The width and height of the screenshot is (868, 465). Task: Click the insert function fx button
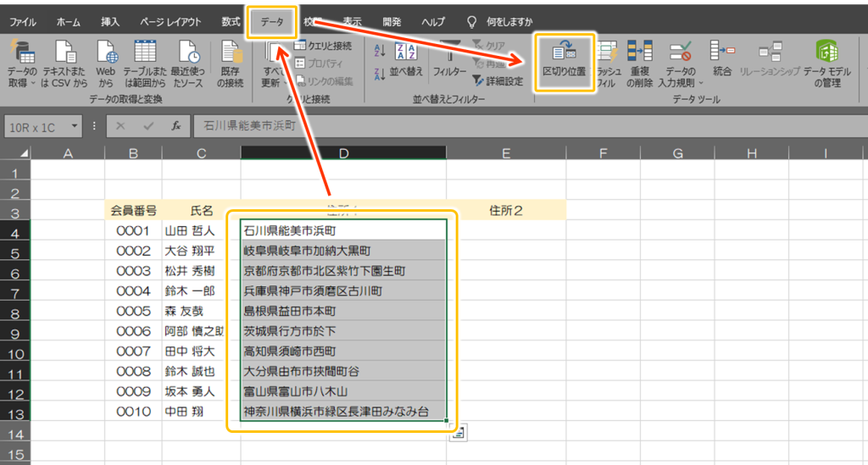point(175,125)
